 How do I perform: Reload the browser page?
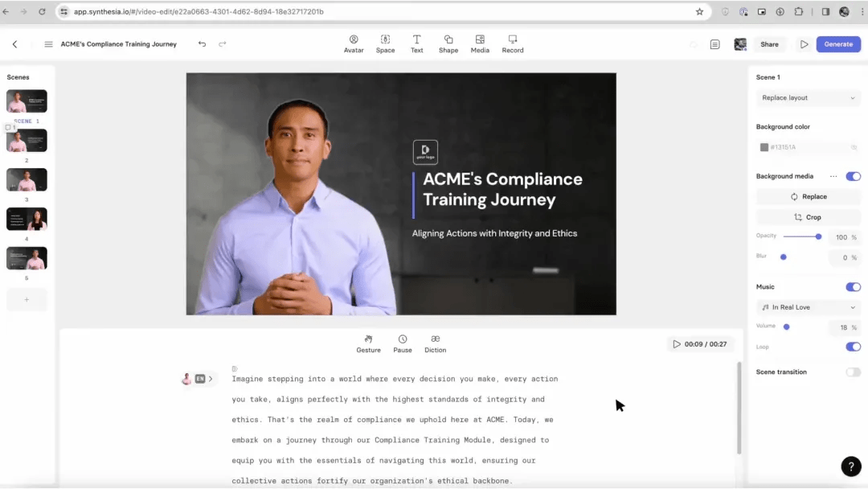pyautogui.click(x=42, y=11)
